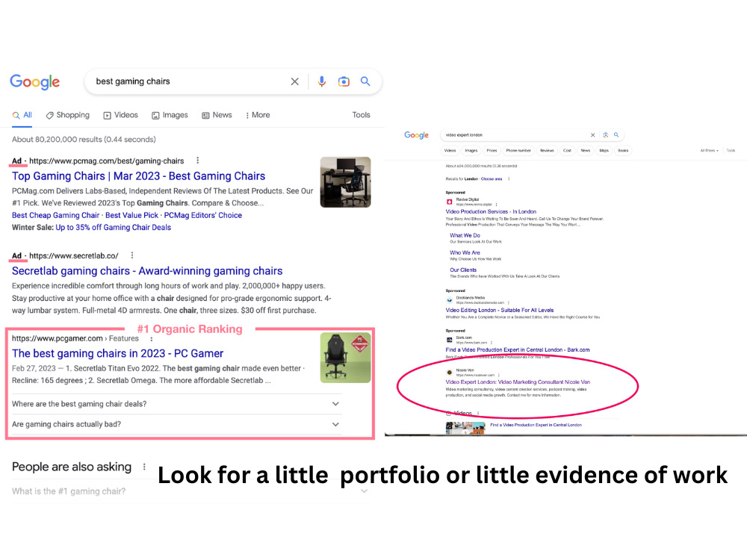747x560 pixels.
Task: Open 'Who We Are' sitelink
Action: tap(465, 252)
